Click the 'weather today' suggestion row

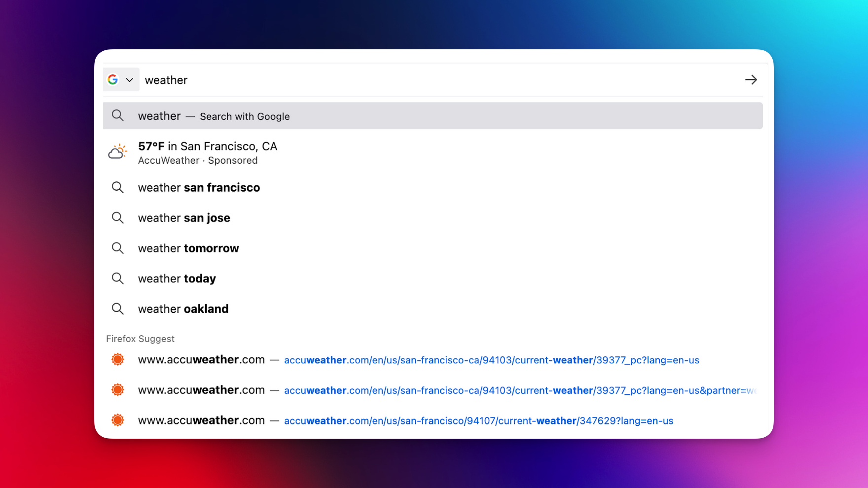click(x=177, y=278)
